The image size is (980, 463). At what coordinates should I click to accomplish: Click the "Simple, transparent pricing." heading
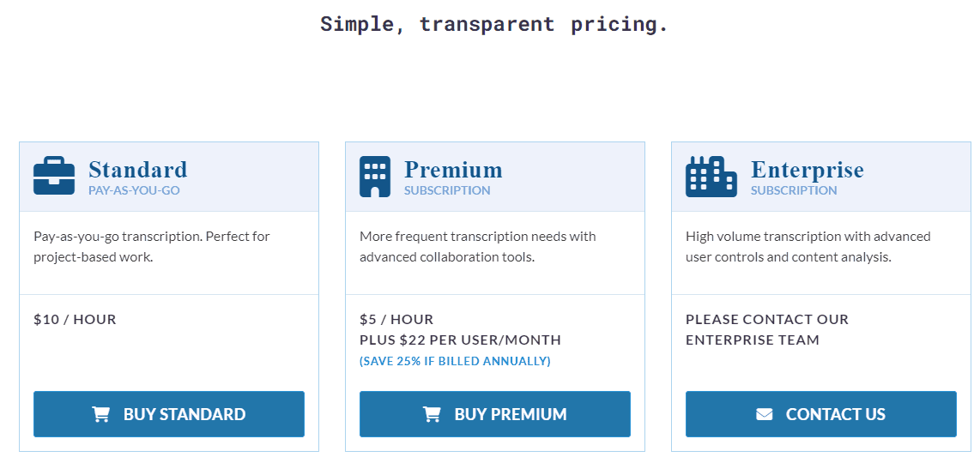click(494, 24)
